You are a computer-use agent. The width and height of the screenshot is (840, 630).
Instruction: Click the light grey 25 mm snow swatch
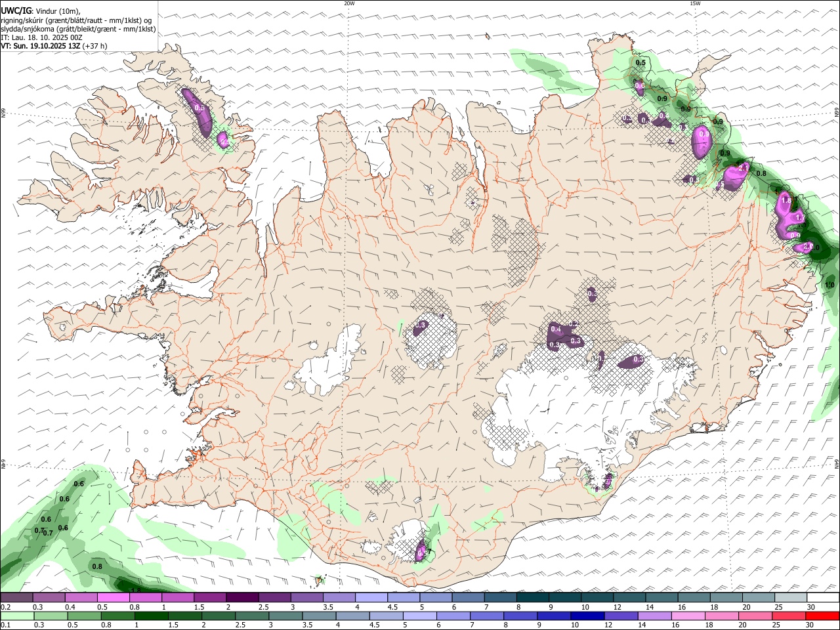pos(790,597)
